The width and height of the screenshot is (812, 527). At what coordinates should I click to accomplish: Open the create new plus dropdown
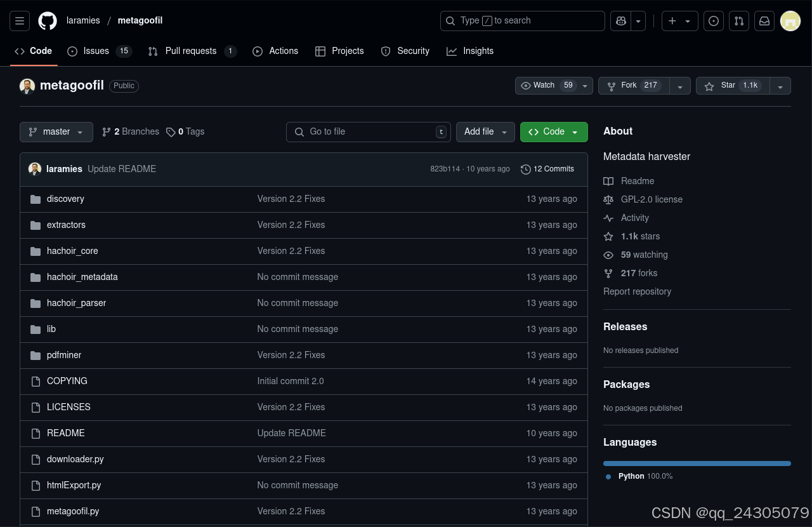pos(680,21)
